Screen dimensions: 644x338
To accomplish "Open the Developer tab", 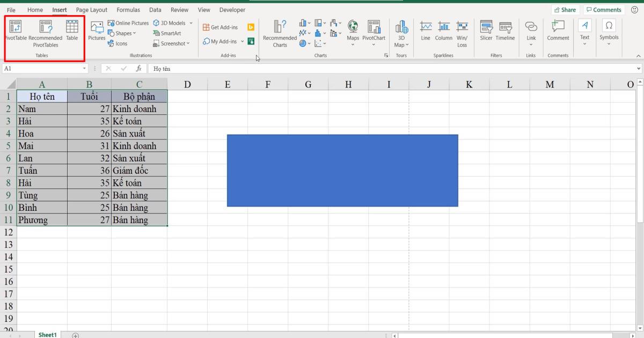I will 232,9.
